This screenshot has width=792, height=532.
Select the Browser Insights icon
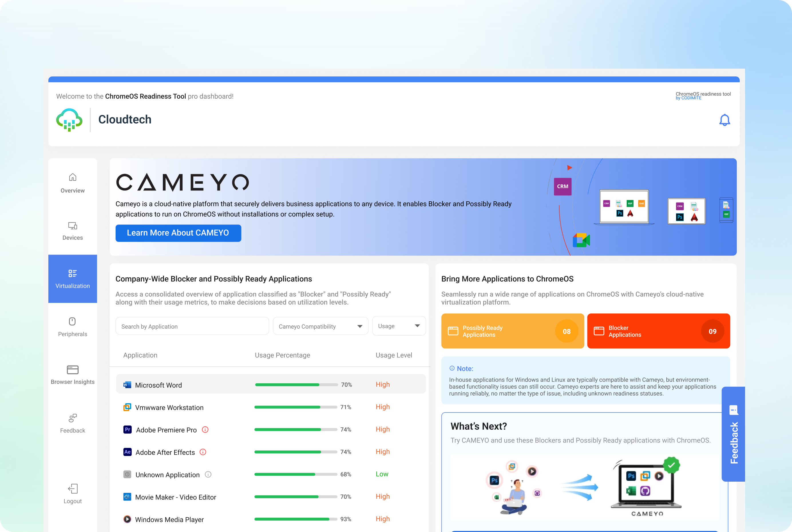72,370
